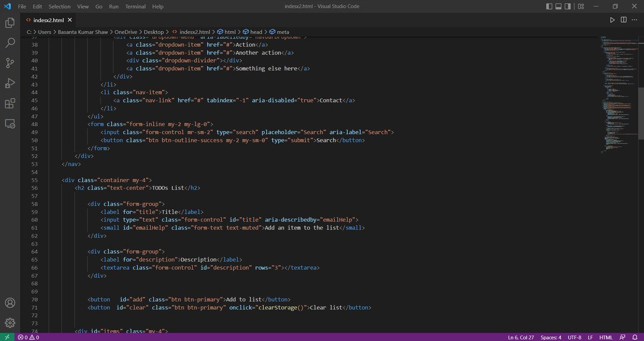Click line number 70 in the gutter

[34, 299]
